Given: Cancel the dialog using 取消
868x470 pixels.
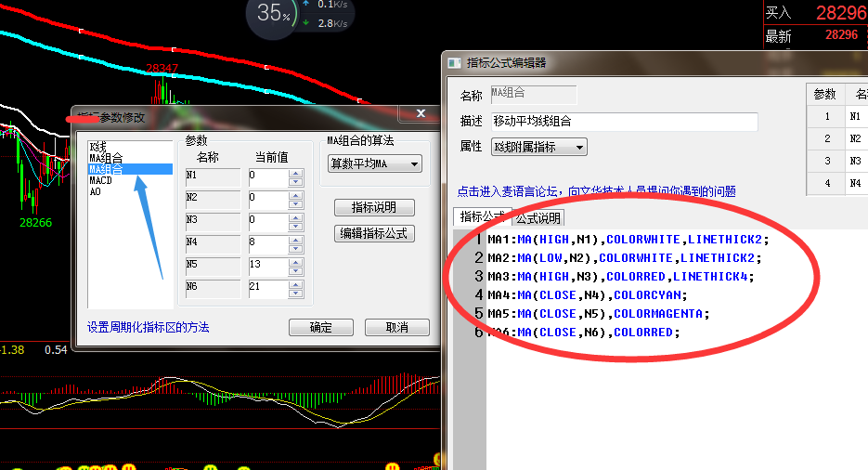Looking at the screenshot, I should tap(396, 328).
